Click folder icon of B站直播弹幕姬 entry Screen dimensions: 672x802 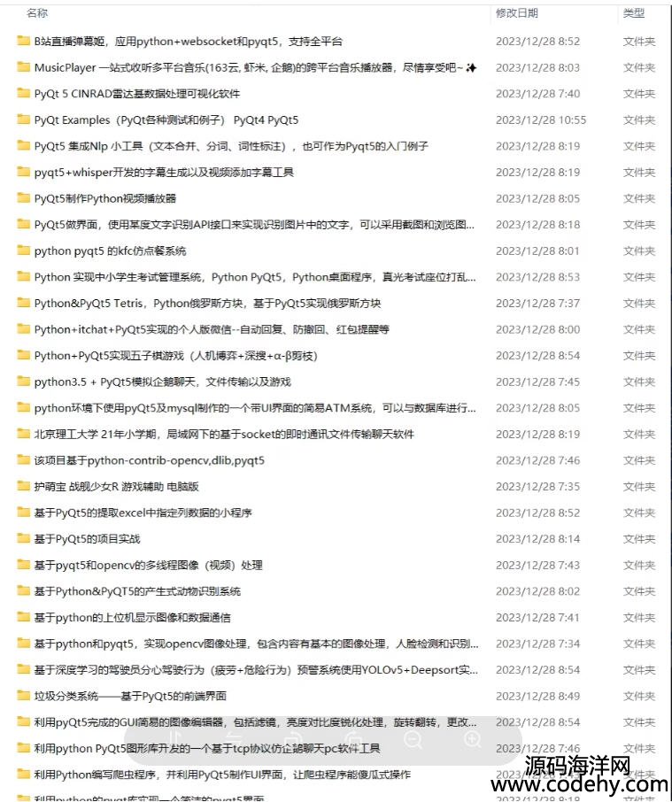tap(24, 41)
